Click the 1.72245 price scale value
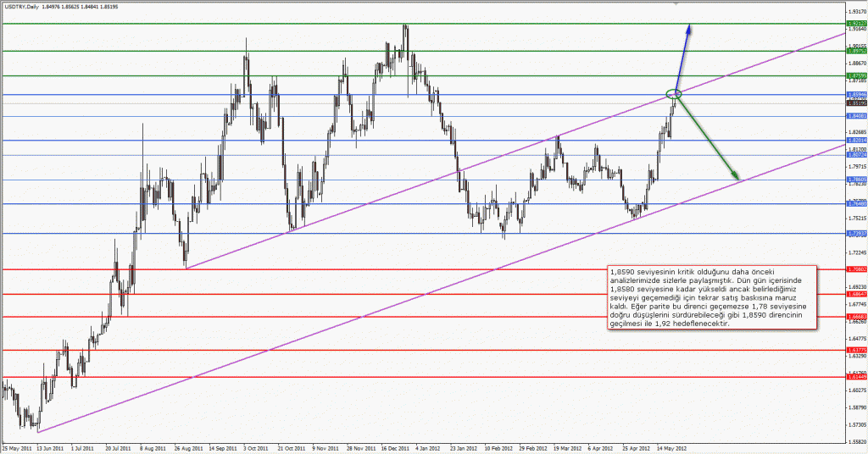Screen dimensions: 868x454 [856, 252]
